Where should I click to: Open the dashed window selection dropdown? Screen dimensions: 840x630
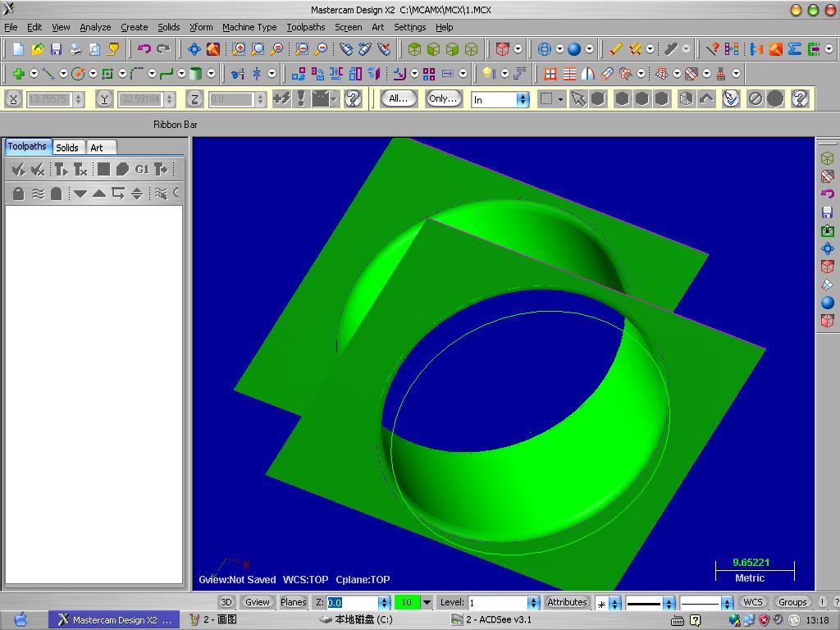click(x=560, y=99)
